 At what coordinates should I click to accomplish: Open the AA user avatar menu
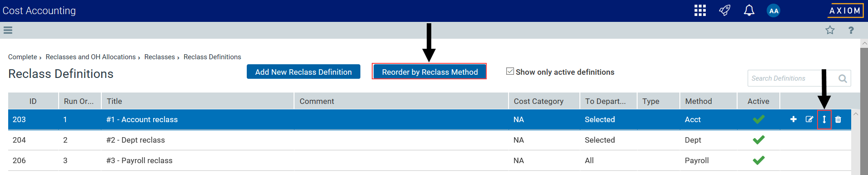pyautogui.click(x=773, y=10)
